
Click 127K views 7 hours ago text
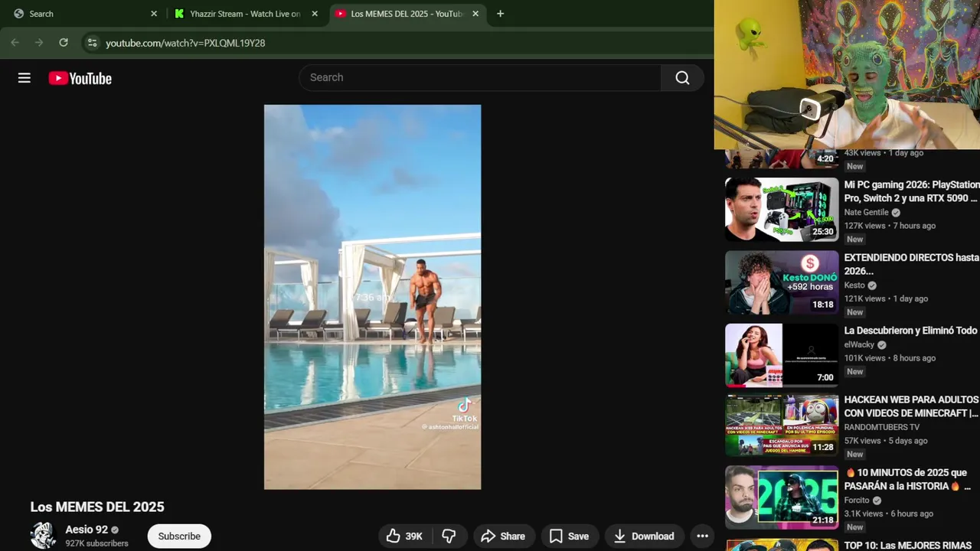pyautogui.click(x=890, y=226)
